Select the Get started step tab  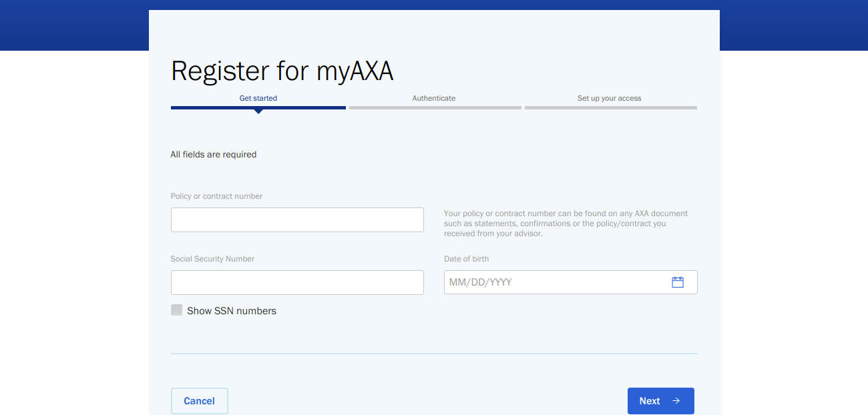point(258,98)
